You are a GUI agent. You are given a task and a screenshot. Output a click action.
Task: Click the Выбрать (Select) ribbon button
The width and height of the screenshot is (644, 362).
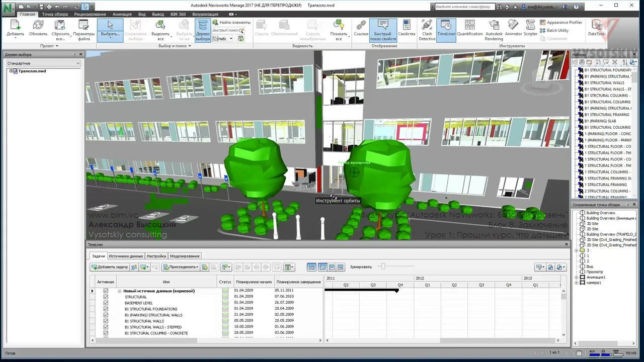(x=110, y=30)
